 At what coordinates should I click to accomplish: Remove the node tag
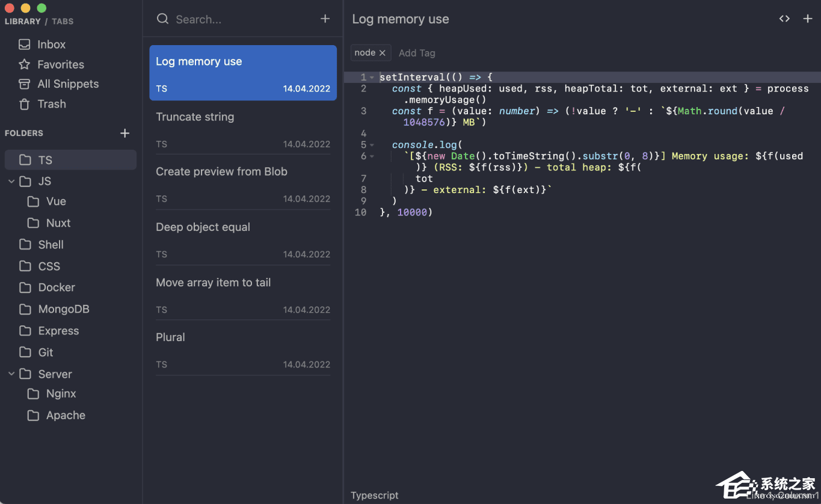tap(383, 53)
